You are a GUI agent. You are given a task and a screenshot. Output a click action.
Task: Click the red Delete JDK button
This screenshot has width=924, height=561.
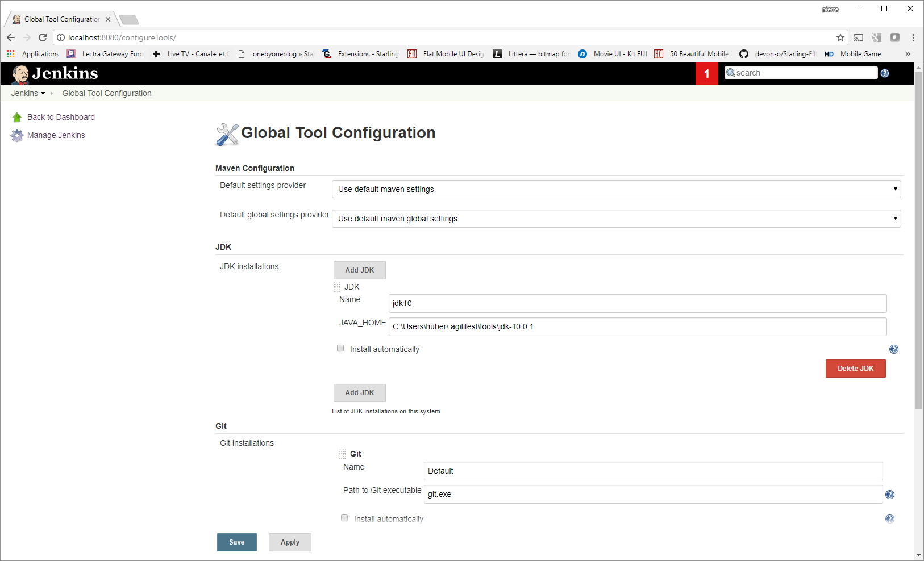coord(855,369)
